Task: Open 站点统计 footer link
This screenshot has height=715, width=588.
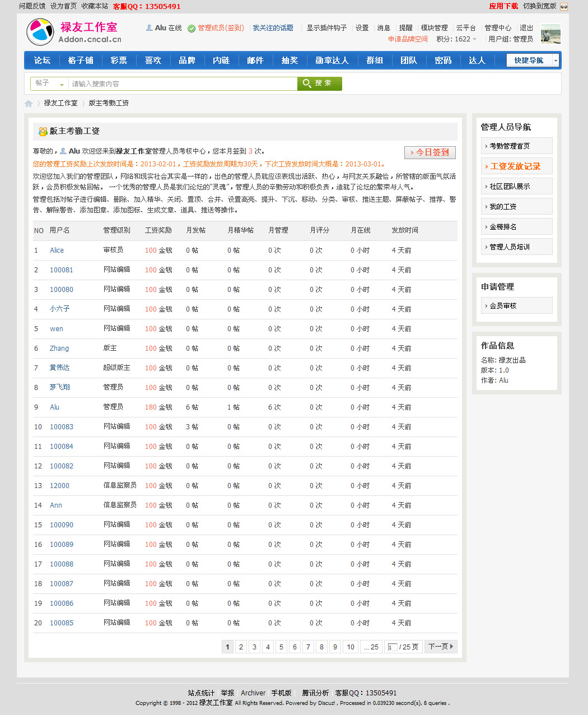Action: click(x=201, y=693)
